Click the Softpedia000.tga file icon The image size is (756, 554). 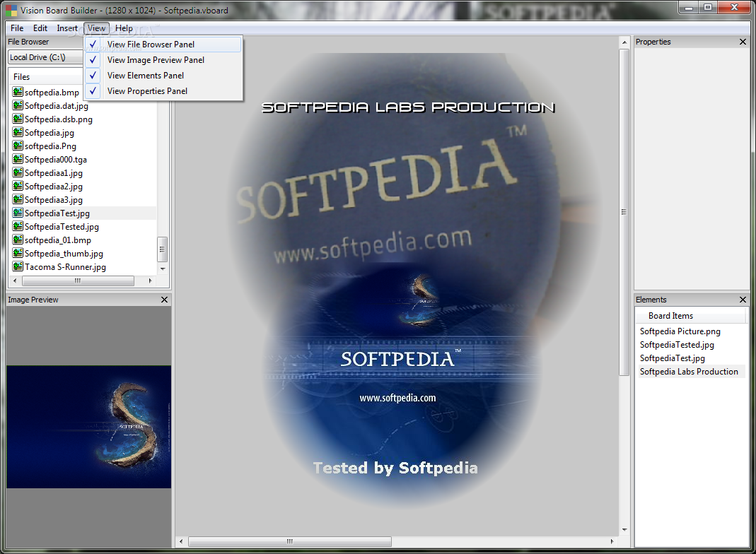pos(18,159)
